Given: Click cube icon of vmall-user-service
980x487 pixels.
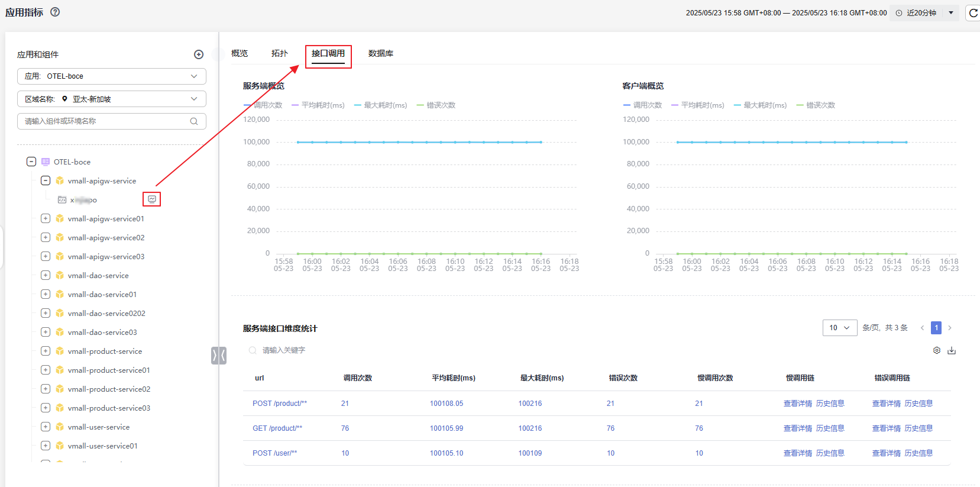Looking at the screenshot, I should (60, 427).
